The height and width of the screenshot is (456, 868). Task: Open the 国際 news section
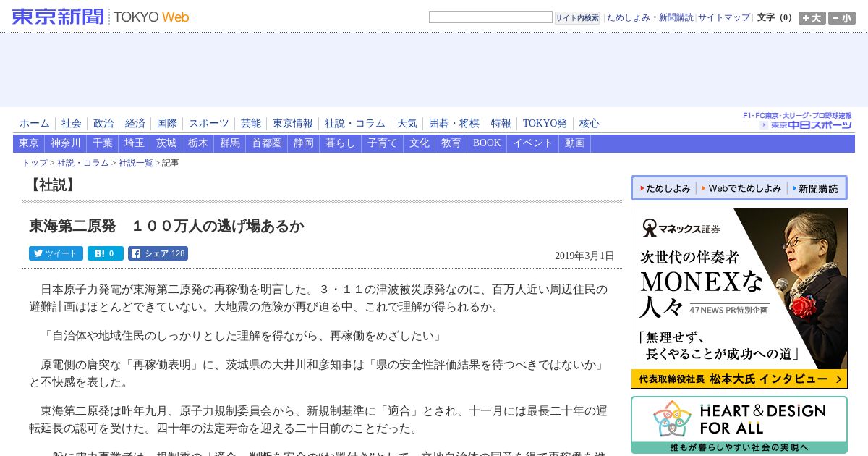pyautogui.click(x=166, y=124)
